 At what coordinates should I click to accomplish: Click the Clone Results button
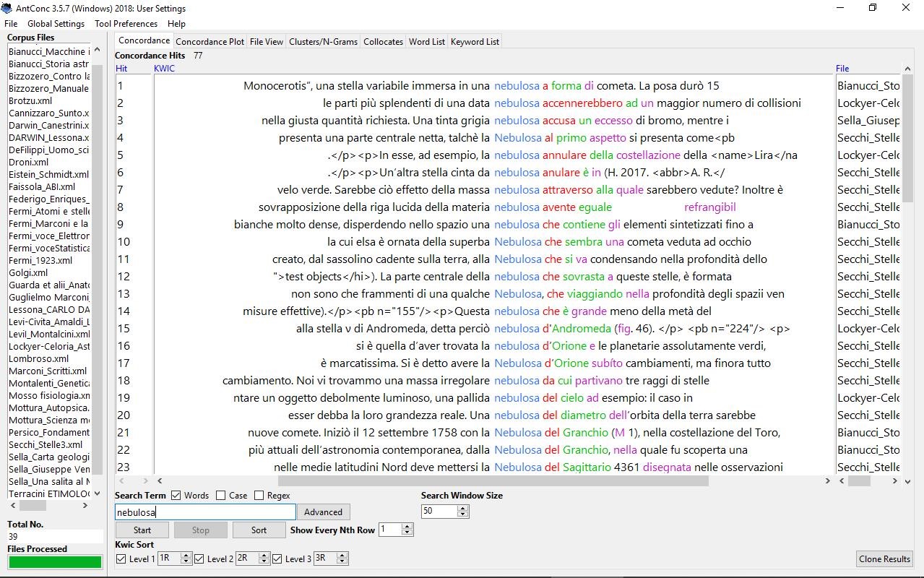click(884, 559)
